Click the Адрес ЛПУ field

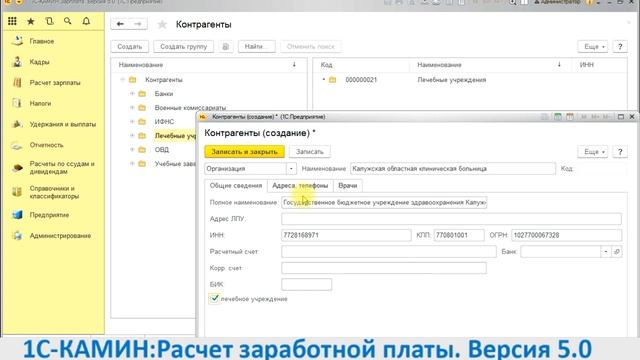click(451, 219)
